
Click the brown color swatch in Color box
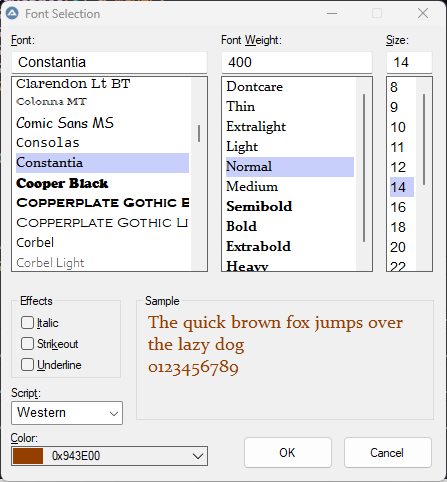[x=28, y=456]
